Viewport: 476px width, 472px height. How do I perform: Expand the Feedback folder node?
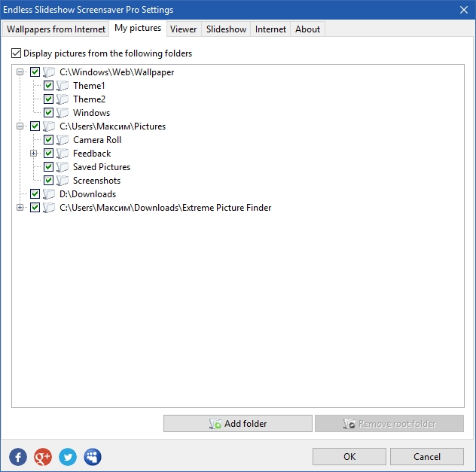34,154
